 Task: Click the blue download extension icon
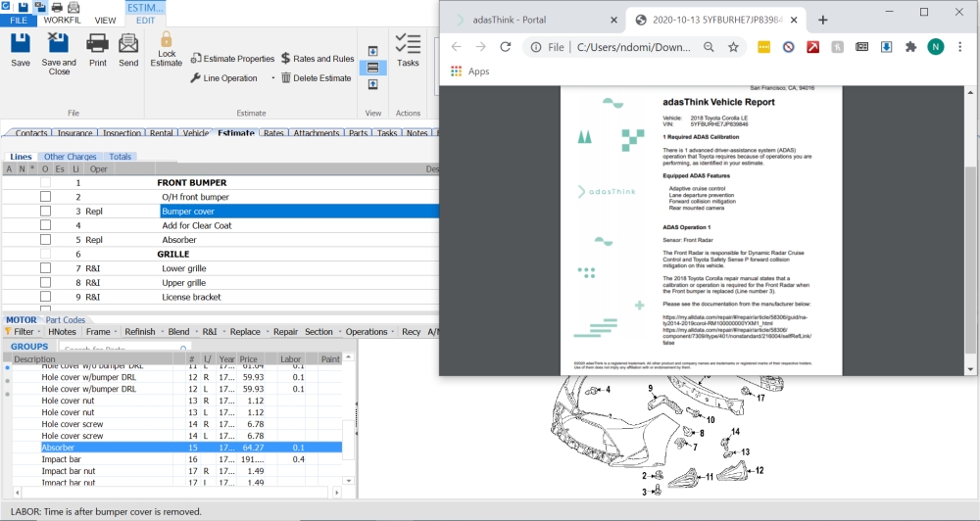pyautogui.click(x=886, y=47)
